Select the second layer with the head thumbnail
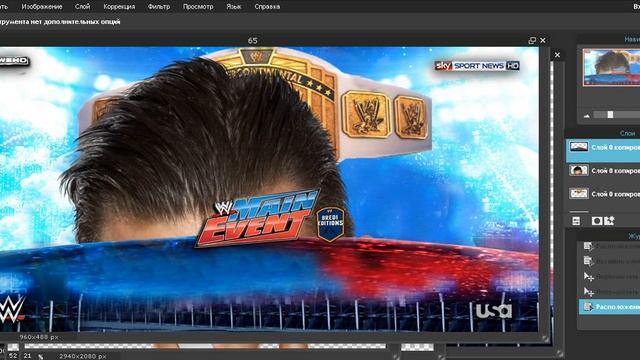The image size is (640, 360). pos(603,171)
